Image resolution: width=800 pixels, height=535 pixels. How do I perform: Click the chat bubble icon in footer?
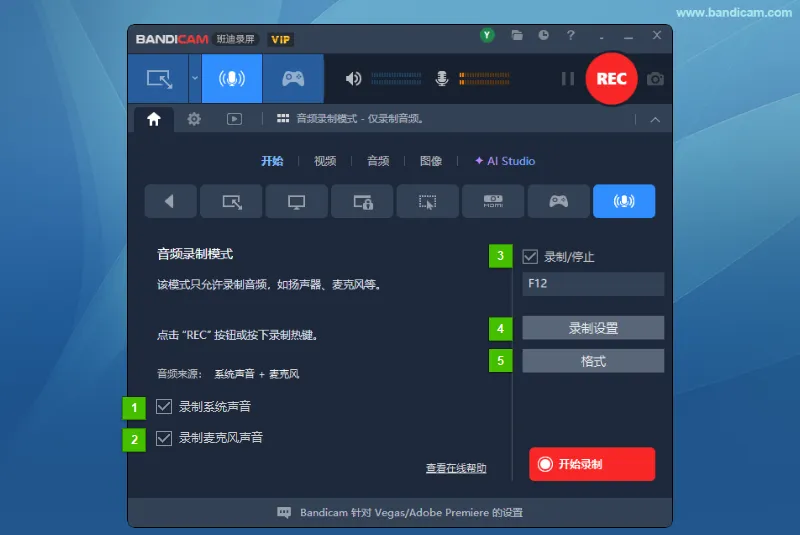284,513
